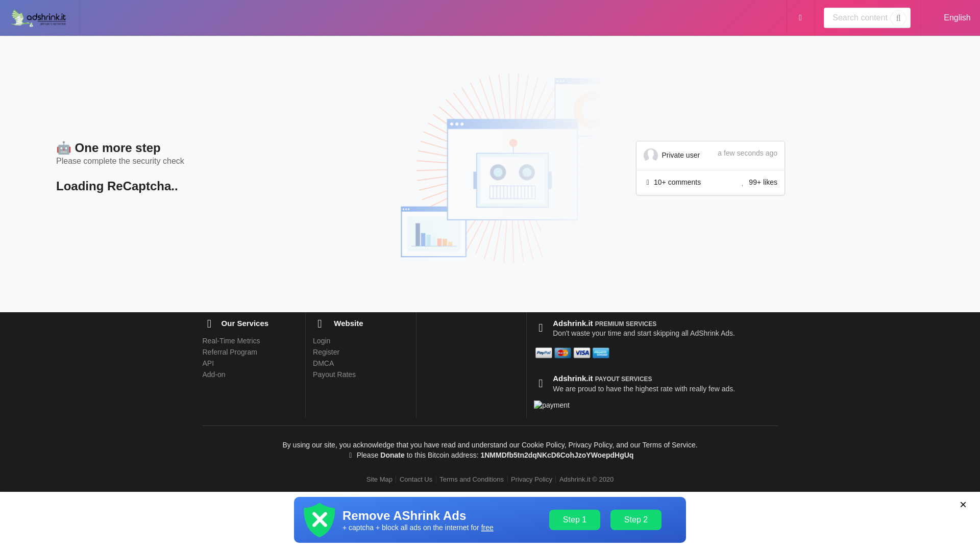Open the API footer link
This screenshot has height=551, width=980.
click(208, 363)
